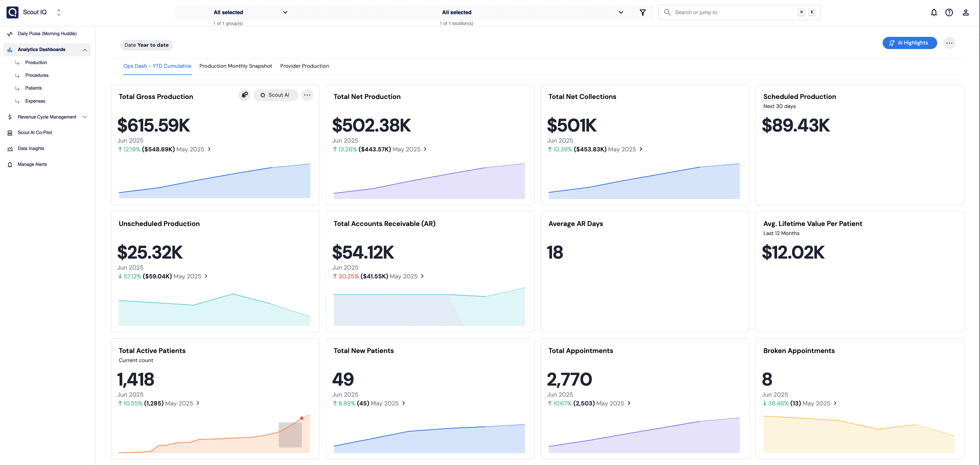Open dashboard more options ellipsis button
The image size is (980, 465).
(x=949, y=43)
